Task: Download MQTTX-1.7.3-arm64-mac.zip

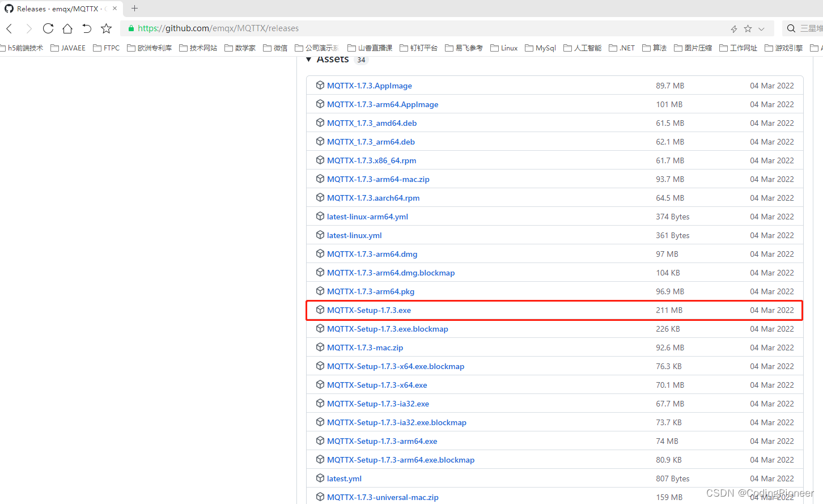Action: tap(378, 179)
